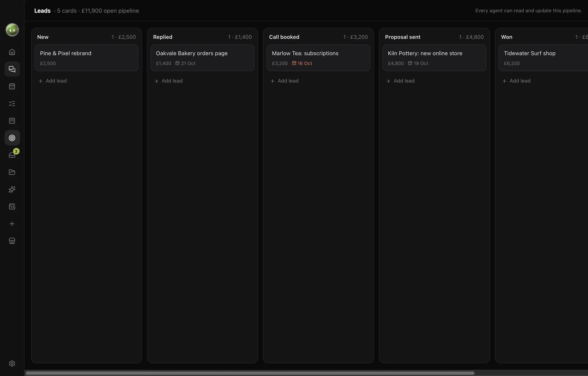Open the kanban board sidebar icon
Image resolution: width=588 pixels, height=376 pixels.
[x=12, y=121]
